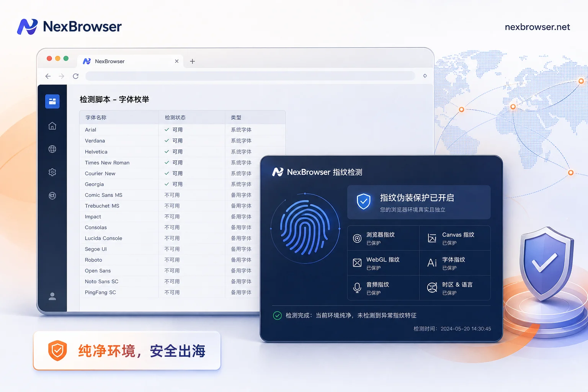
Task: Open the settings gear in sidebar
Action: tap(52, 172)
